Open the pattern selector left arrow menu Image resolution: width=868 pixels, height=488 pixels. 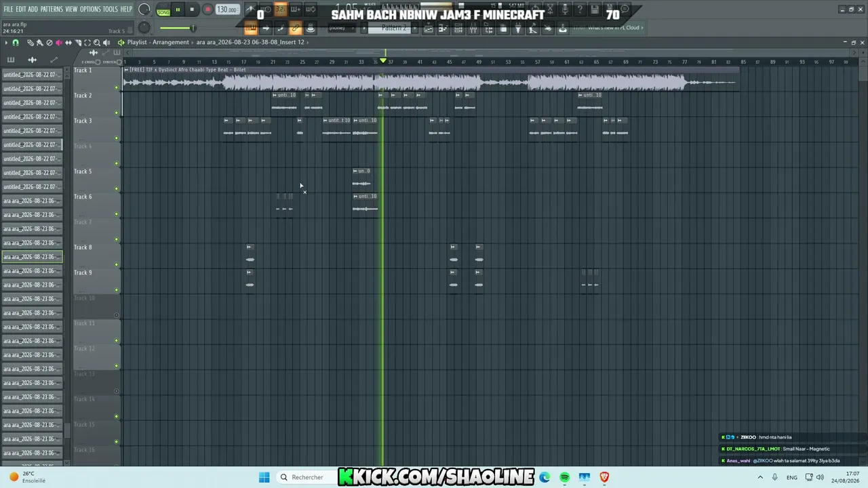363,28
